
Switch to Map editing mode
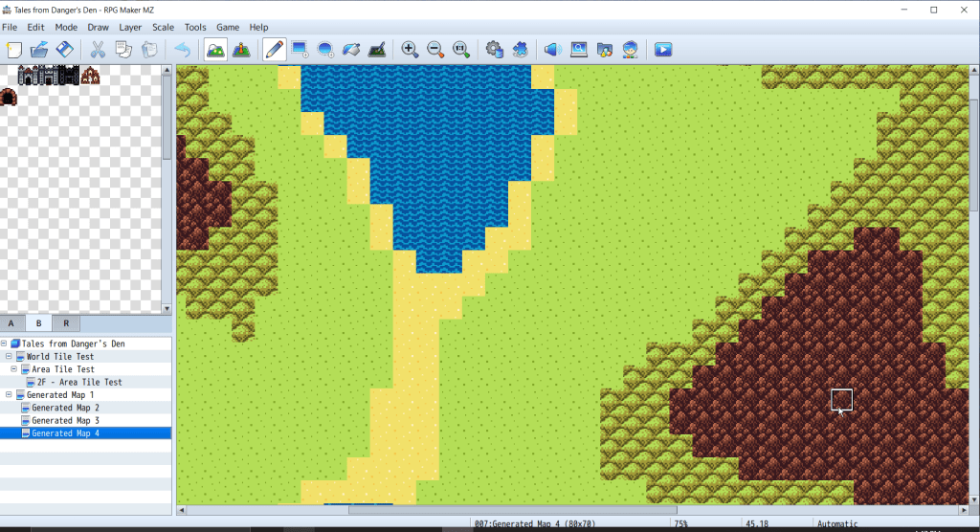[x=215, y=49]
